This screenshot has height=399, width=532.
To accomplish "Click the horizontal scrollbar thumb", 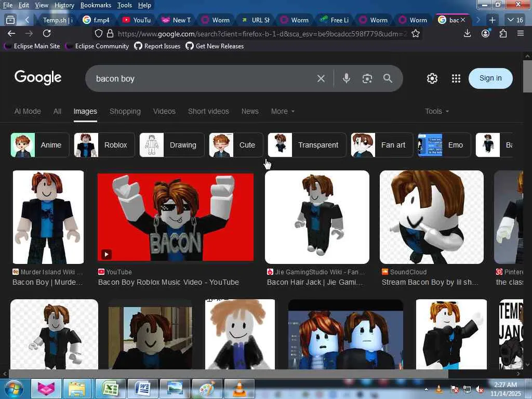I will (229, 374).
